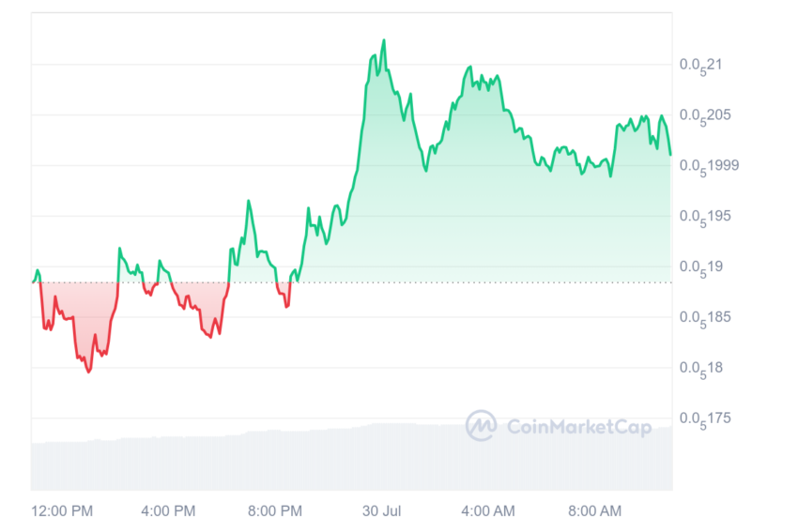Select the 8:00 PM time label

tap(275, 510)
